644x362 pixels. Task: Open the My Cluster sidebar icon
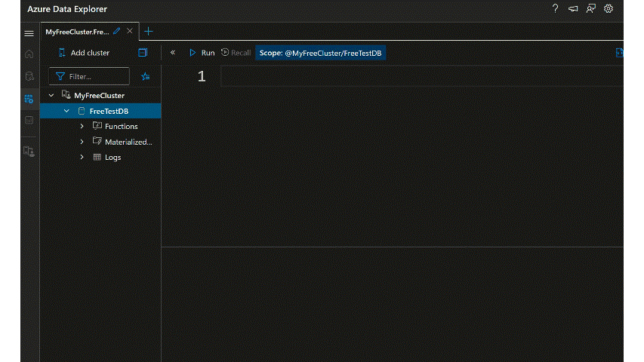[x=29, y=151]
